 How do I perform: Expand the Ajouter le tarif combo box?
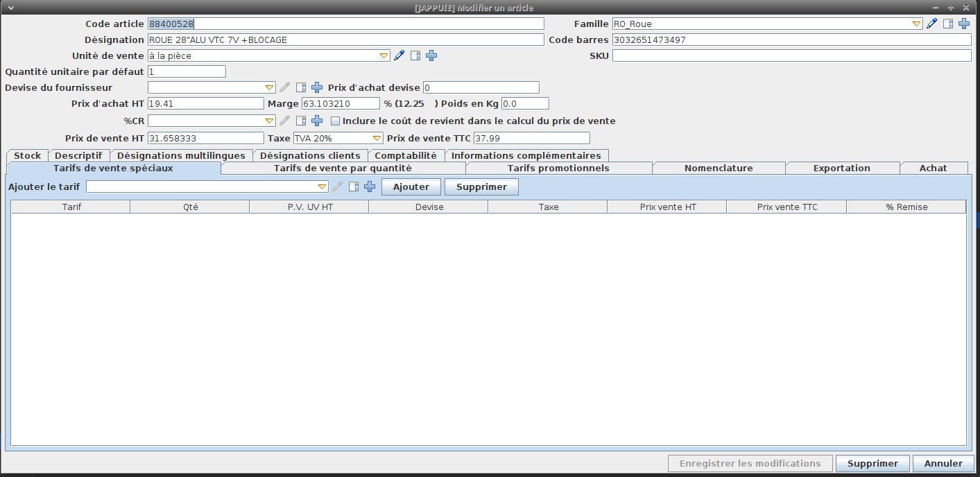[x=322, y=187]
